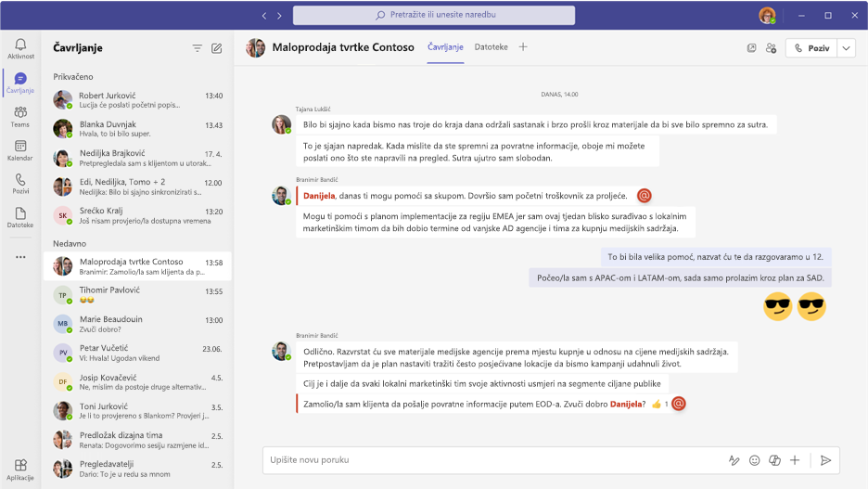Open chat with Robert Jurković
The height and width of the screenshot is (489, 868).
pos(137,99)
